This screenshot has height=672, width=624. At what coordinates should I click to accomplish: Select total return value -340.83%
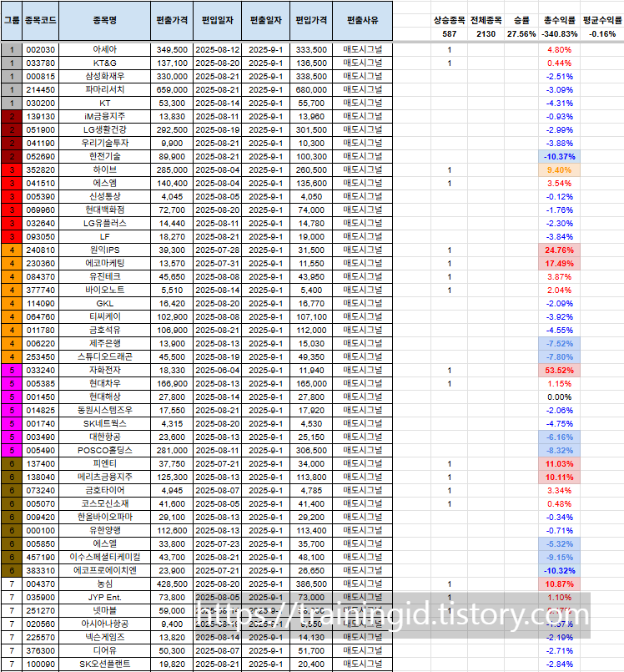click(559, 34)
